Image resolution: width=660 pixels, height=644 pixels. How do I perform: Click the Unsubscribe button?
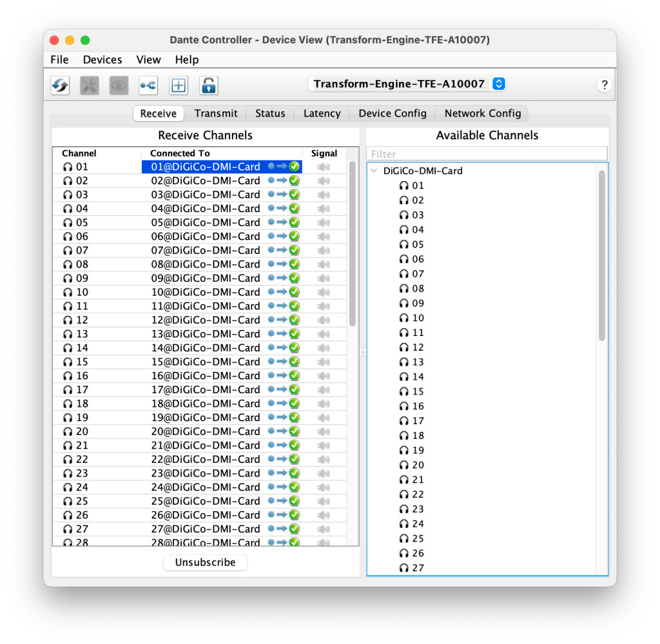coord(205,562)
